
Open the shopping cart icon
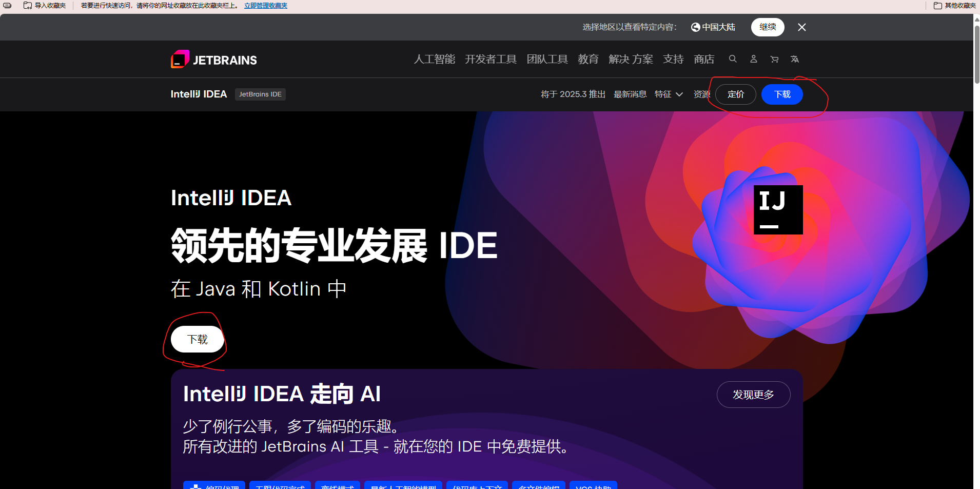pyautogui.click(x=774, y=59)
